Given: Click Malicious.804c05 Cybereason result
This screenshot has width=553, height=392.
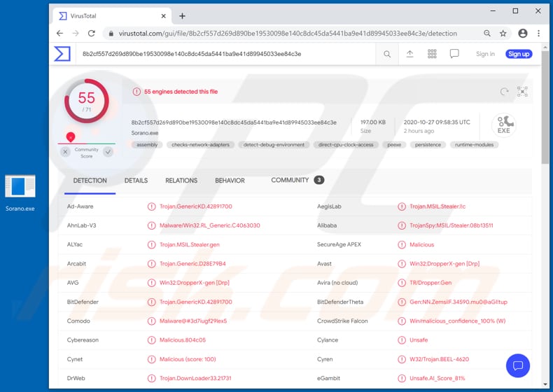Looking at the screenshot, I should click(x=182, y=339).
